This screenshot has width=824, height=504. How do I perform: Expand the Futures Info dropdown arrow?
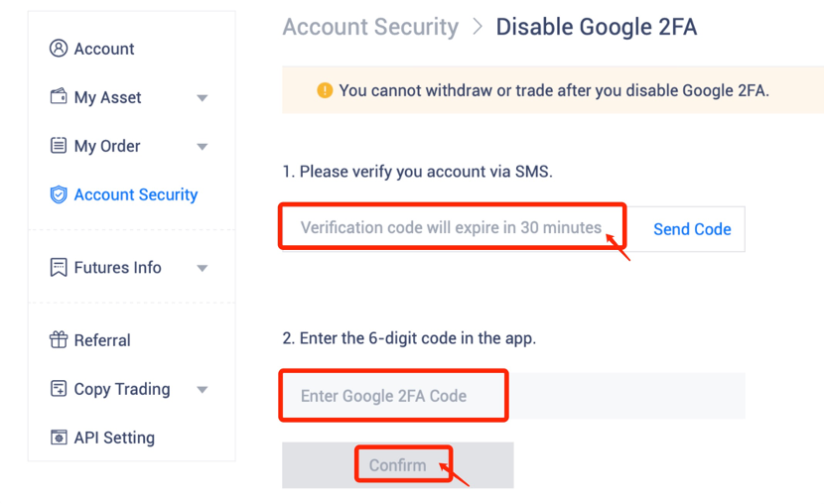tap(203, 269)
